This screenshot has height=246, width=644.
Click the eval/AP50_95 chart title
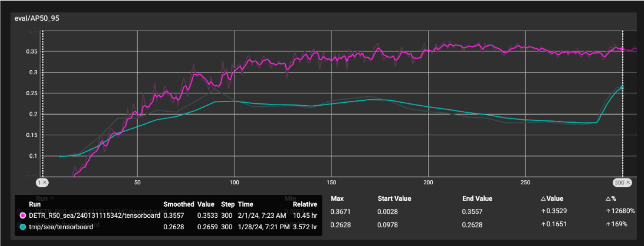tap(37, 18)
